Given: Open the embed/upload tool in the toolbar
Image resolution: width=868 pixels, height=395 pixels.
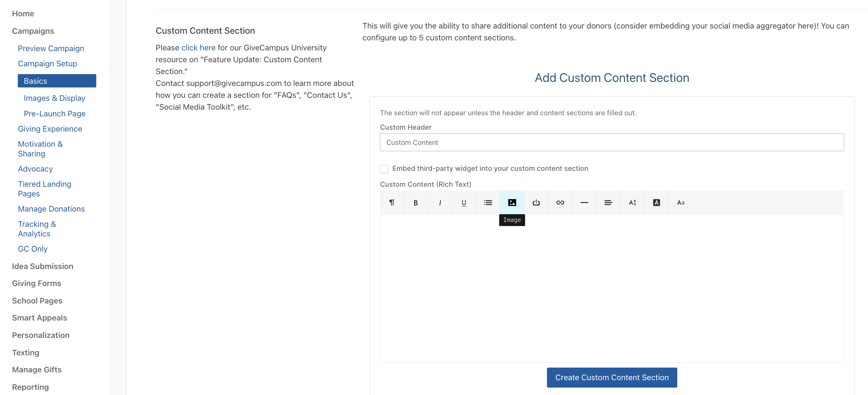Looking at the screenshot, I should point(536,202).
